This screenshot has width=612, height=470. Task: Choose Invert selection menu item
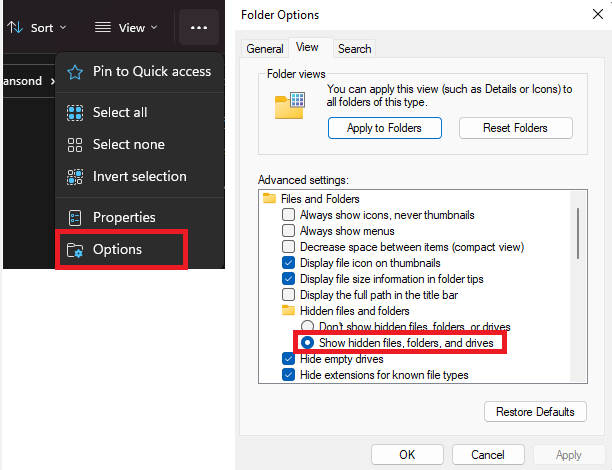point(140,176)
